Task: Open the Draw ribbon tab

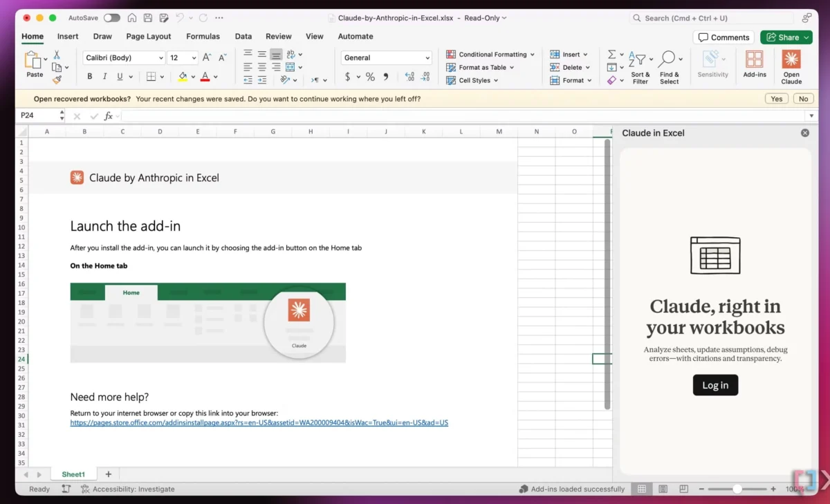Action: (102, 37)
